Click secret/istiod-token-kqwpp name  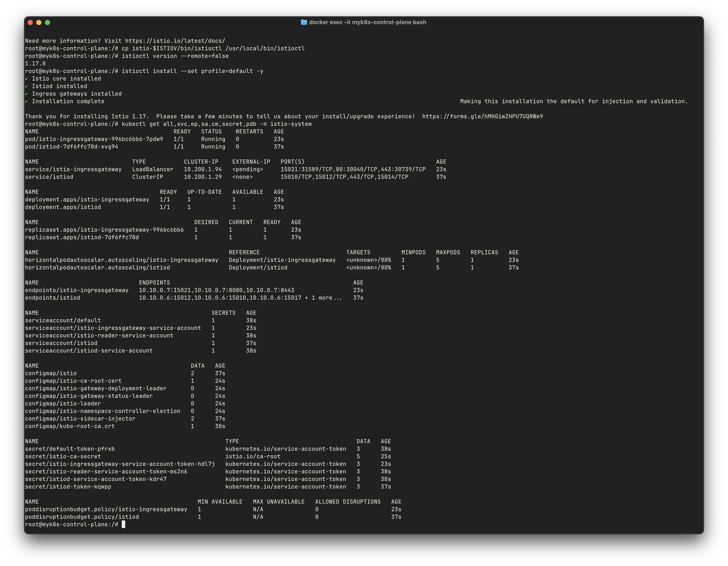tap(68, 487)
